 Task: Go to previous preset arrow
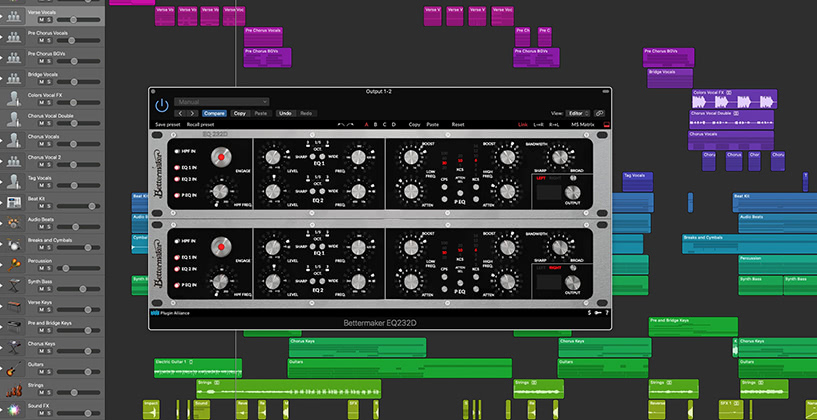(180, 113)
